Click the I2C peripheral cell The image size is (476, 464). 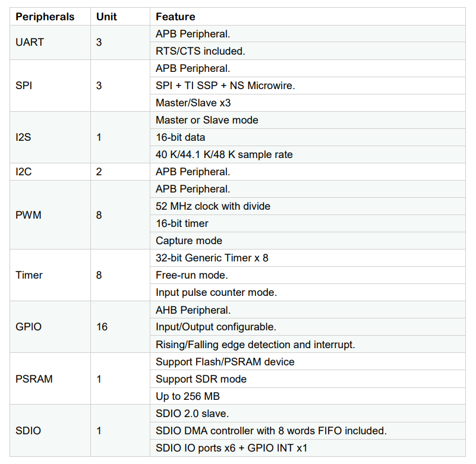50,172
